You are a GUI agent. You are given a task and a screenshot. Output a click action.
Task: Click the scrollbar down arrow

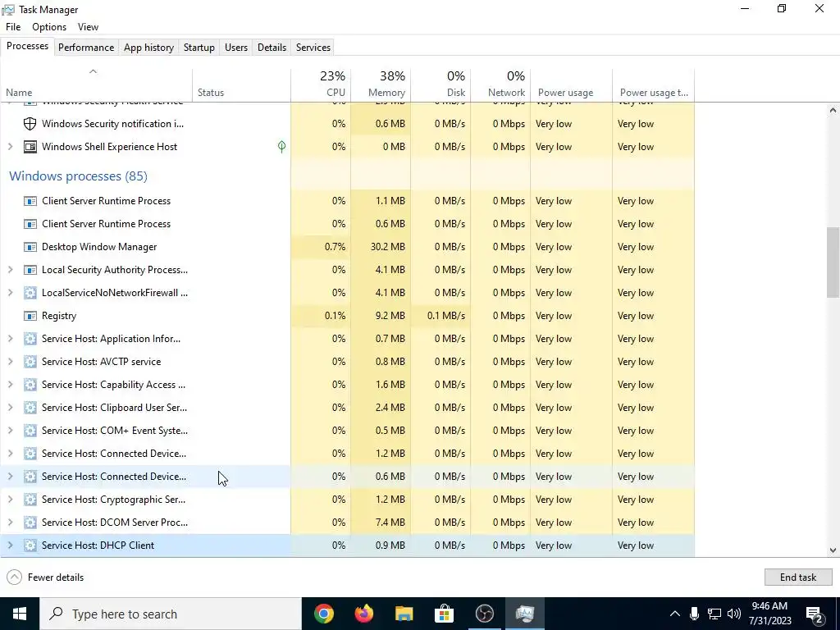click(833, 550)
